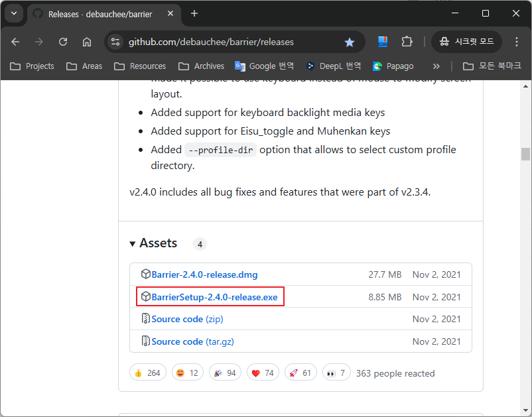Click the package icon beside BarrierSetup exe
532x417 pixels.
(x=145, y=296)
